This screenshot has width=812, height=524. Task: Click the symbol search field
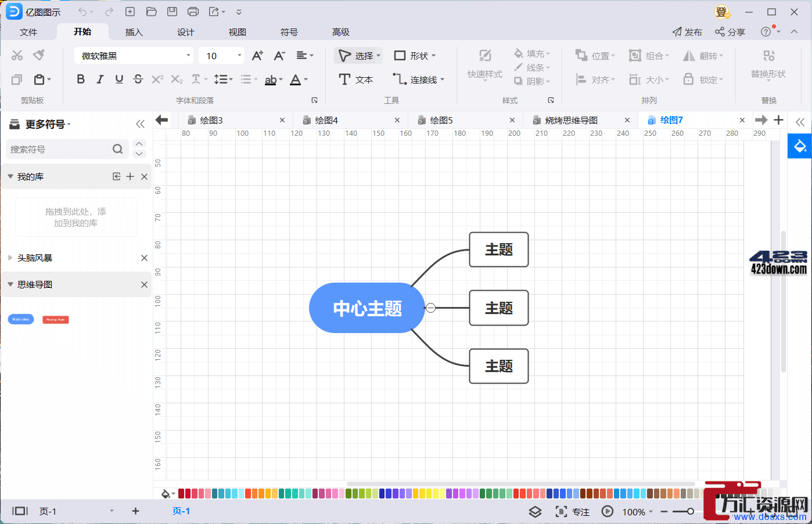point(67,149)
